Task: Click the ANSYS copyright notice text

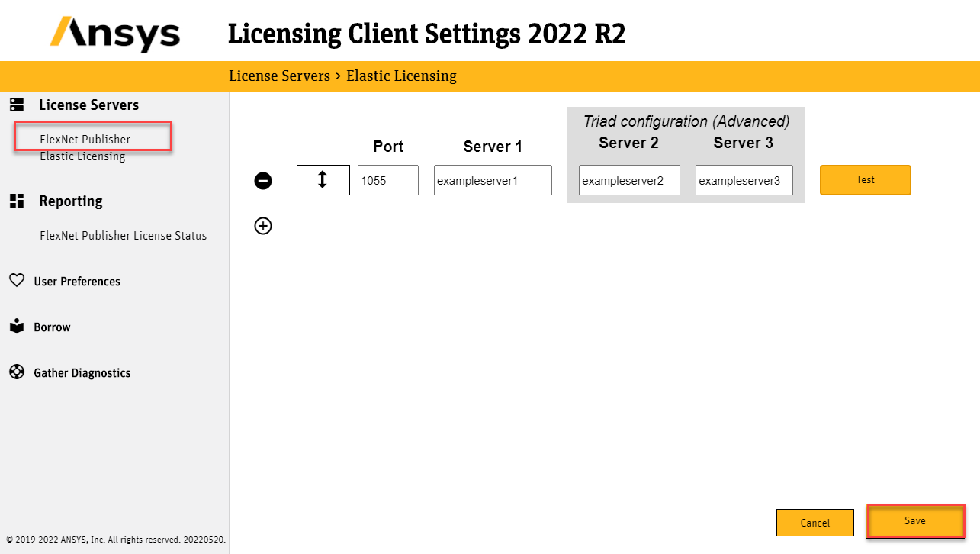Action: (116, 540)
